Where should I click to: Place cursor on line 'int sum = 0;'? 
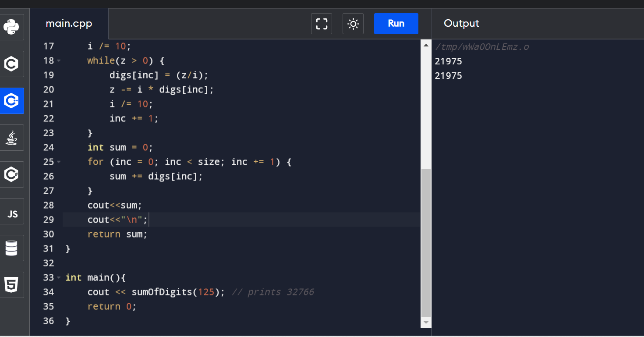120,147
